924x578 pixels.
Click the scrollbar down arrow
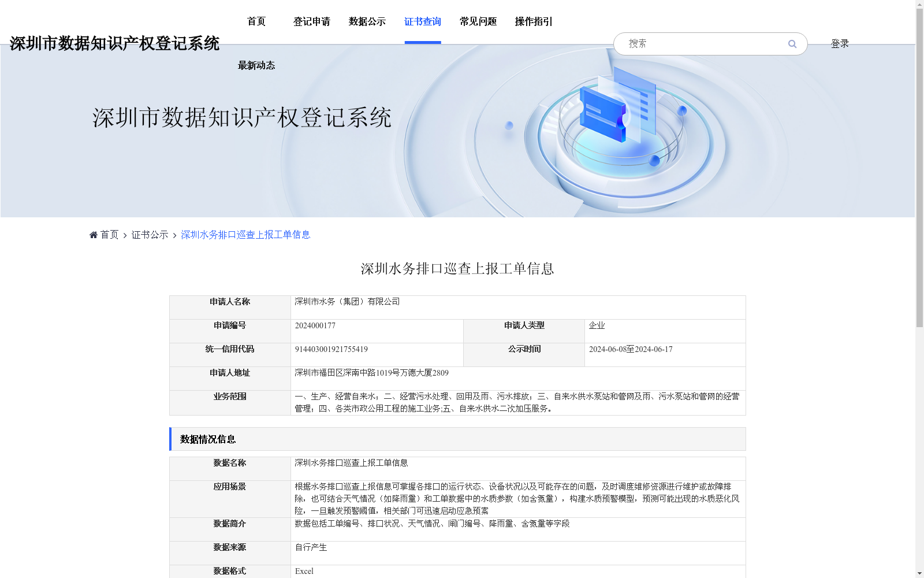coord(919,573)
